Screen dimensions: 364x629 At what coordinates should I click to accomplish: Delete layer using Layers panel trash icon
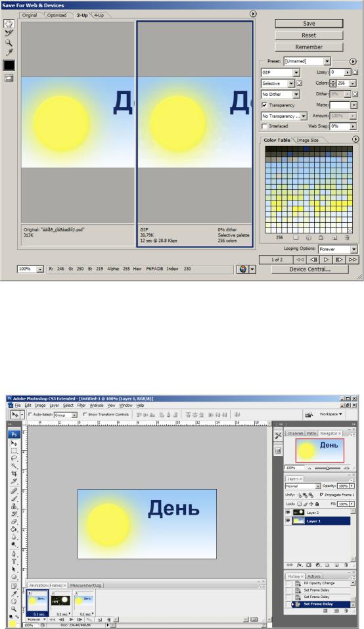click(346, 565)
